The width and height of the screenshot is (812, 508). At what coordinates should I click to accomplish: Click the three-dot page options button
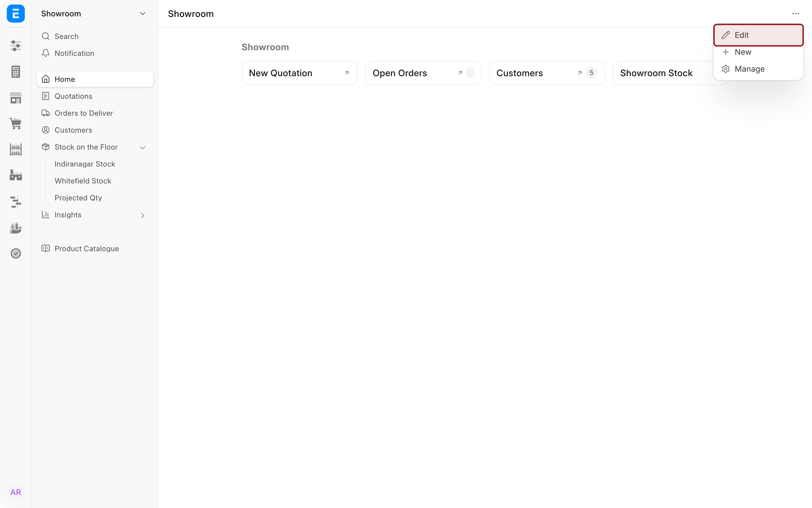click(796, 14)
